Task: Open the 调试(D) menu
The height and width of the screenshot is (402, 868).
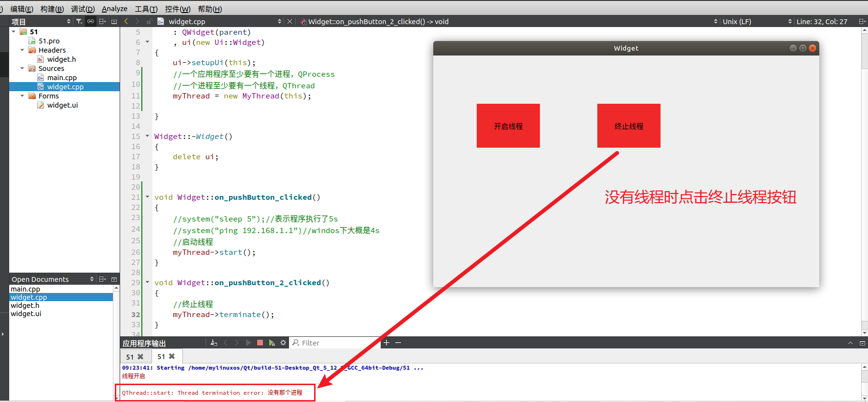Action: [x=83, y=9]
